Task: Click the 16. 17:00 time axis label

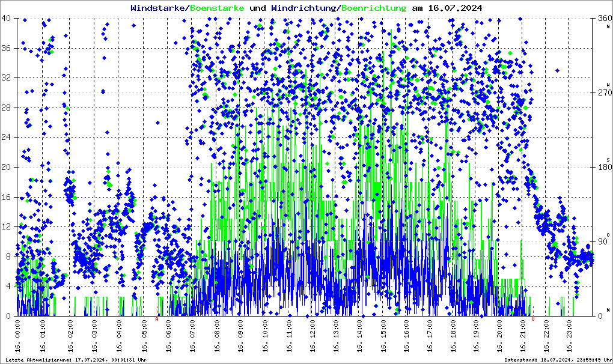Action: point(430,336)
